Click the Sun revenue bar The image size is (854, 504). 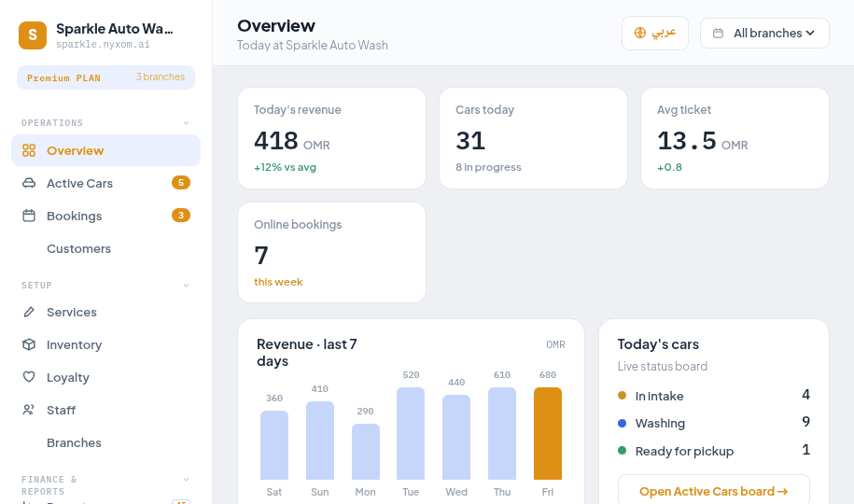(x=320, y=441)
